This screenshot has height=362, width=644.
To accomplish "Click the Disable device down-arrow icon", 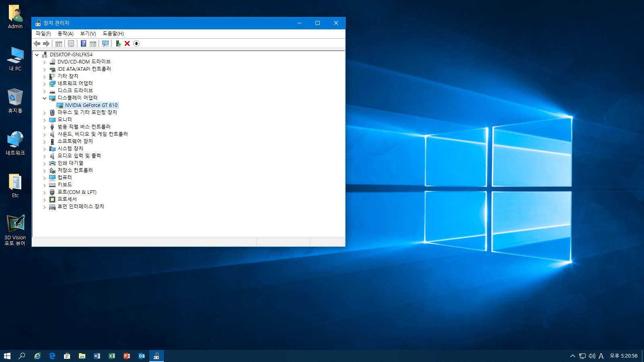I will click(x=136, y=43).
